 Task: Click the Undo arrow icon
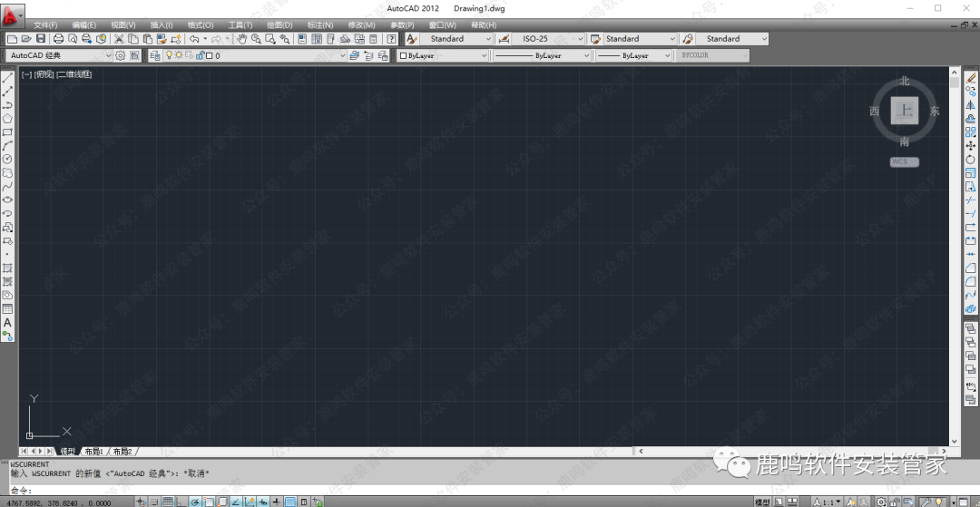click(x=194, y=39)
